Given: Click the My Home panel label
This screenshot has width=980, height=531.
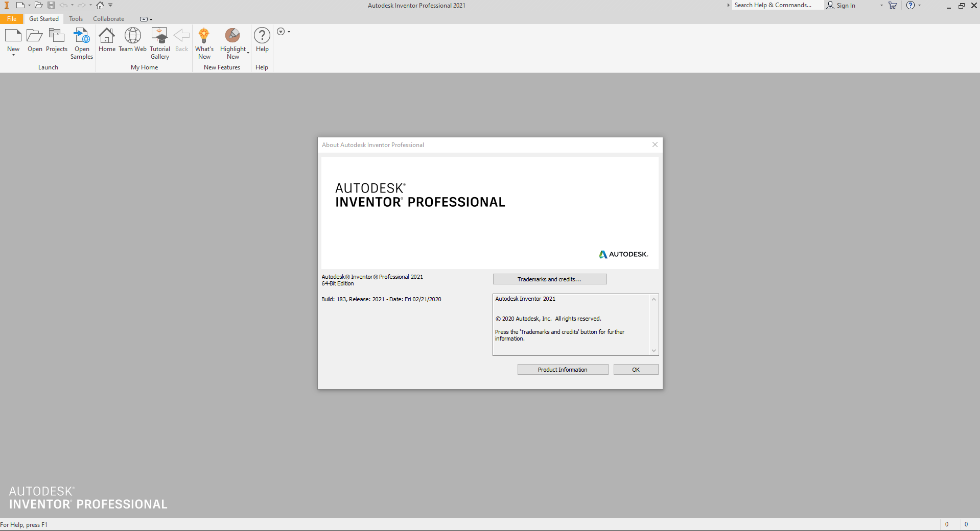Looking at the screenshot, I should [x=144, y=67].
